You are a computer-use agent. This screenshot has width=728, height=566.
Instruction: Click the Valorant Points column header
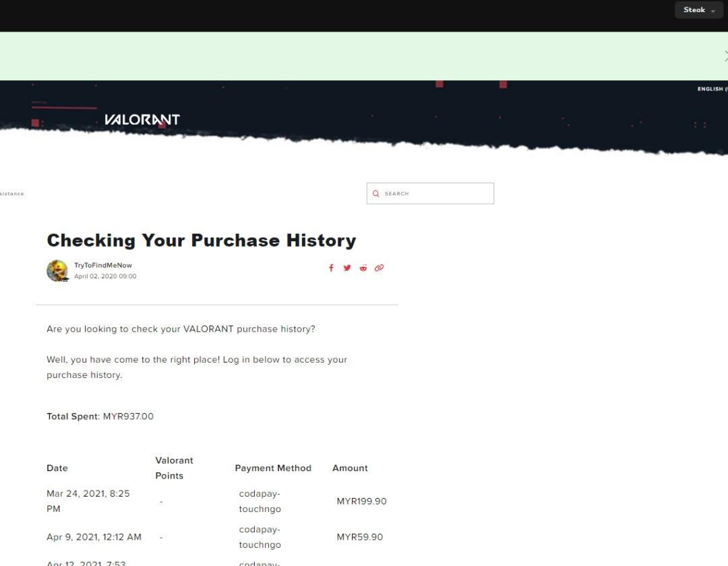(174, 468)
